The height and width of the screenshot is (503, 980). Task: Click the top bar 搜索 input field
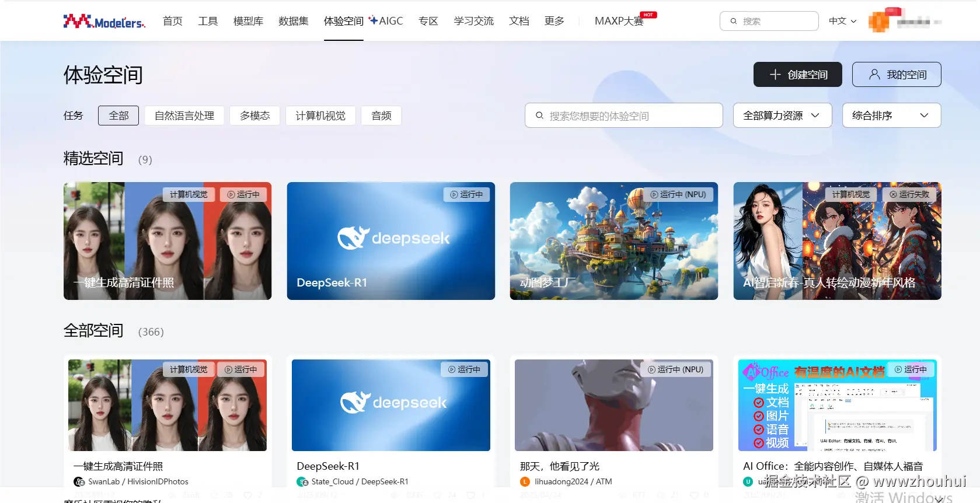coord(769,21)
